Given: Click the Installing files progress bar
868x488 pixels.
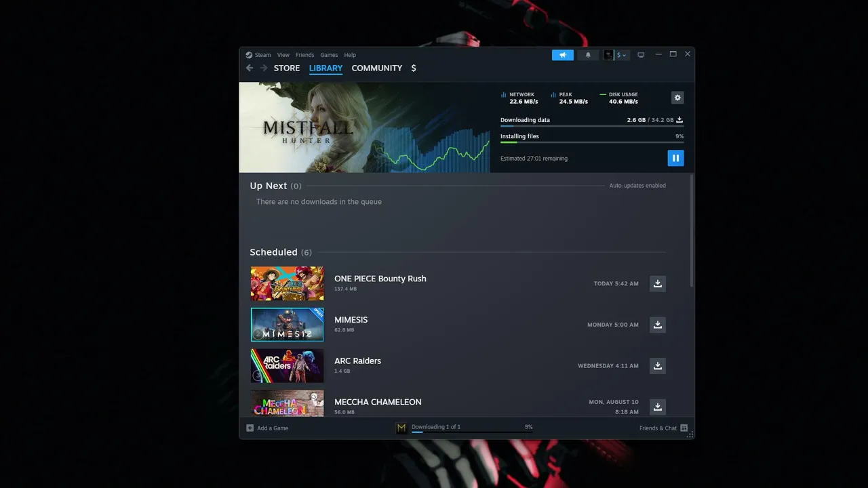Looking at the screenshot, I should click(x=592, y=142).
